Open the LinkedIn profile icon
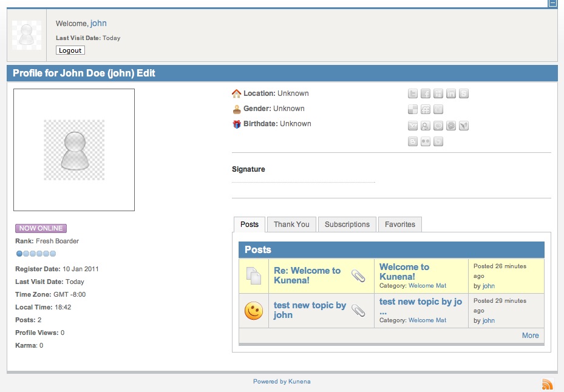 point(451,94)
